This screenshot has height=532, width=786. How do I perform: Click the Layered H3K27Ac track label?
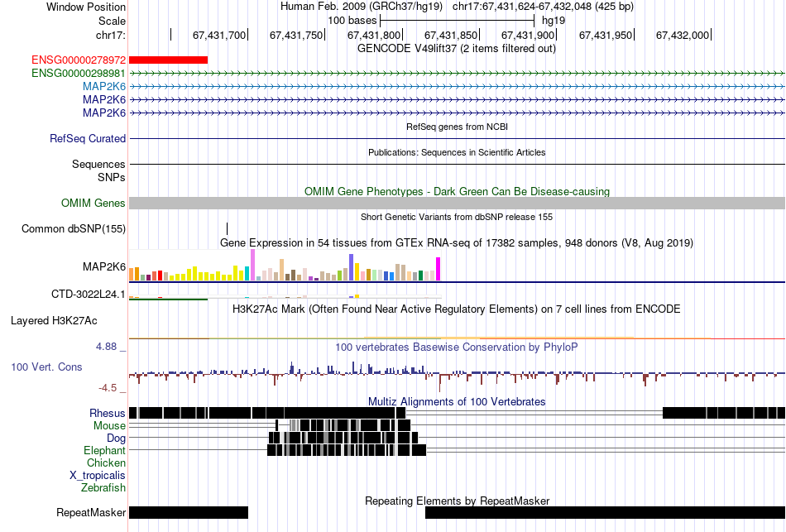pos(54,321)
